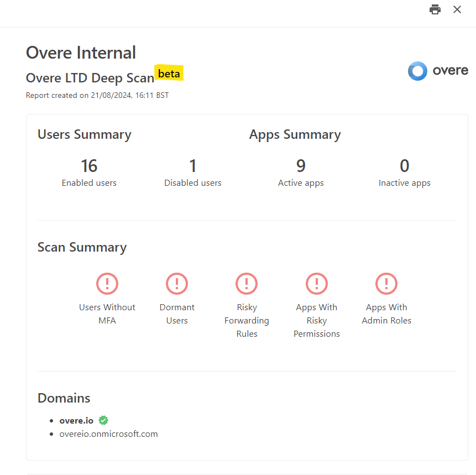Open the Risky Forwarding Rules warning icon
Screen dimensions: 476x475
pos(247,284)
